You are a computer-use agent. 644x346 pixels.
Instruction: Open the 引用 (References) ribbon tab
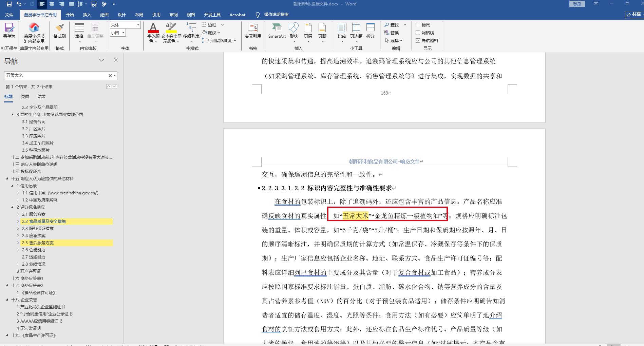pyautogui.click(x=156, y=15)
